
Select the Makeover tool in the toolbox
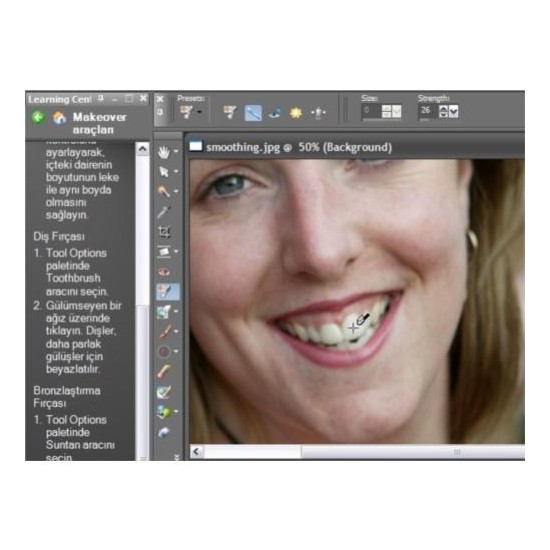tap(168, 291)
